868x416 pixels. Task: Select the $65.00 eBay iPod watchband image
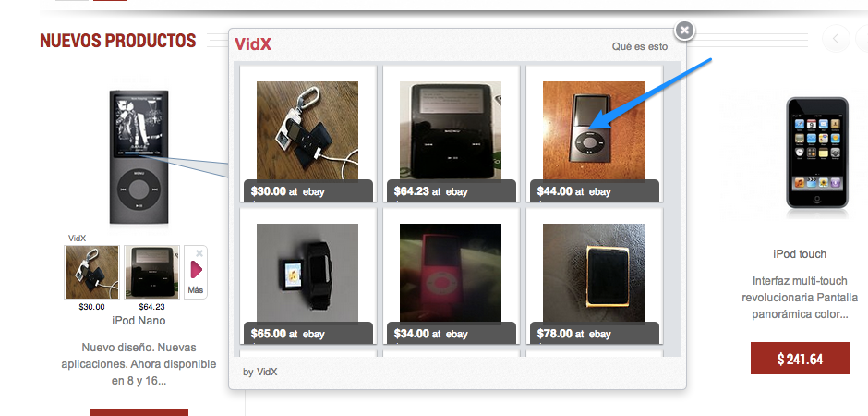(307, 273)
